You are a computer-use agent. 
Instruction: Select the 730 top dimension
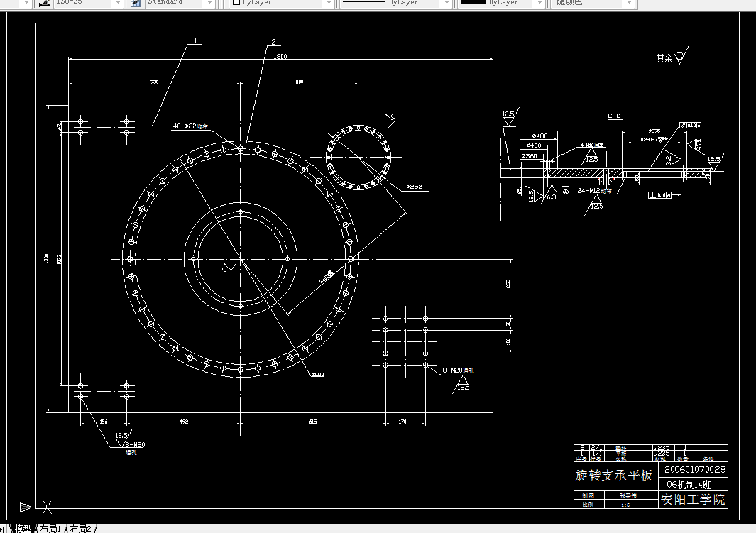click(x=154, y=82)
